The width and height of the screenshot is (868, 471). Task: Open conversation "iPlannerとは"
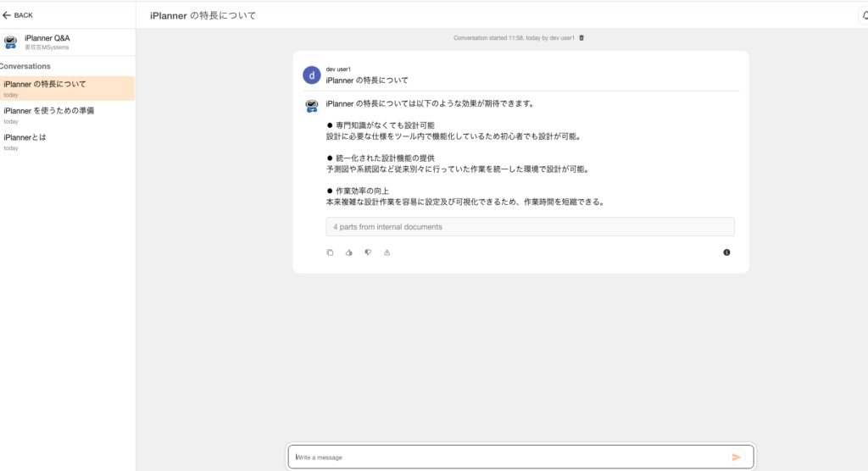[x=67, y=141]
